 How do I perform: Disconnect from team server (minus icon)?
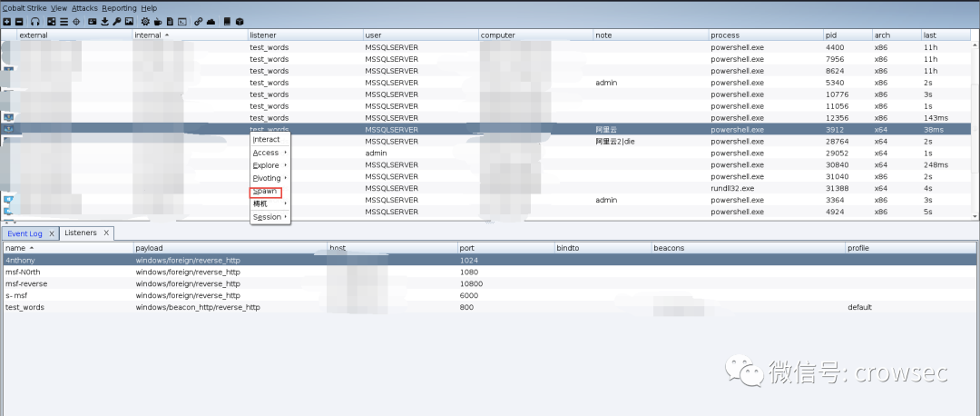pos(19,21)
